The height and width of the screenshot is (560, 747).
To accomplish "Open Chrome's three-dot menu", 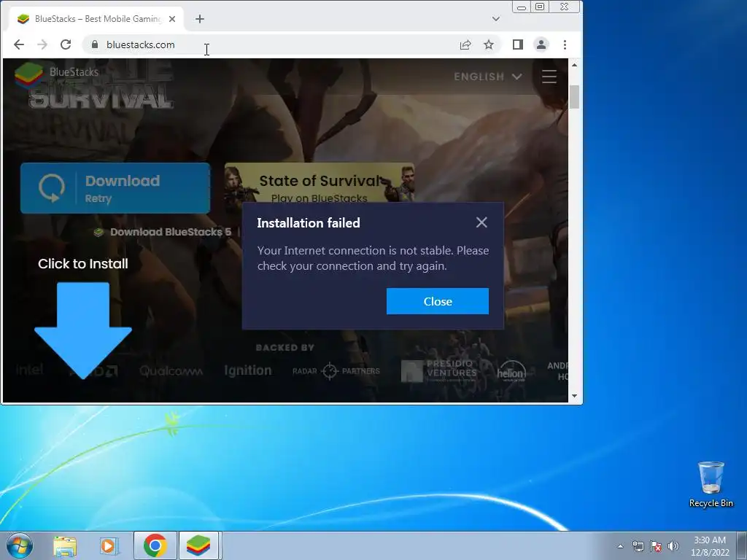I will pos(565,44).
